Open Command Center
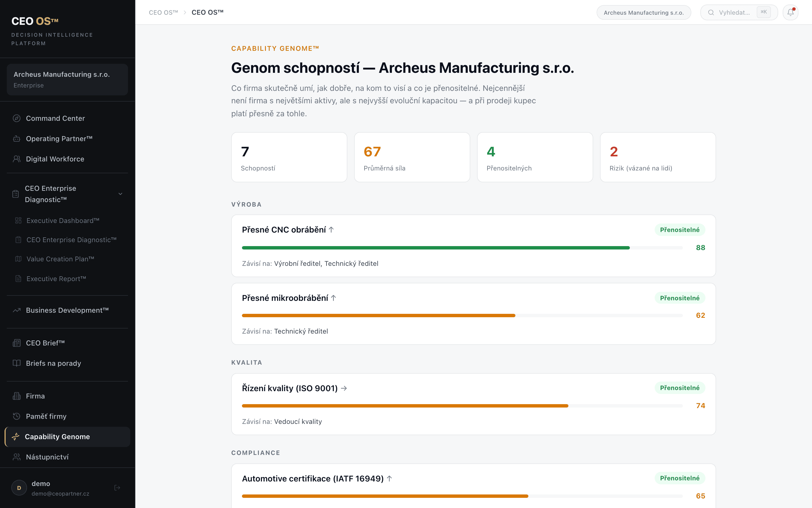The image size is (812, 508). 67,118
